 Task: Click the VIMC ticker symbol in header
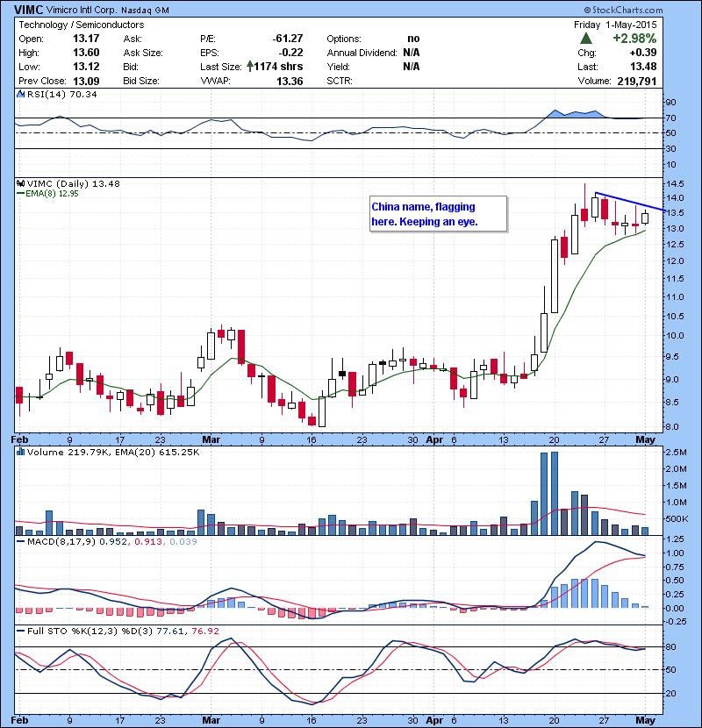pos(29,10)
